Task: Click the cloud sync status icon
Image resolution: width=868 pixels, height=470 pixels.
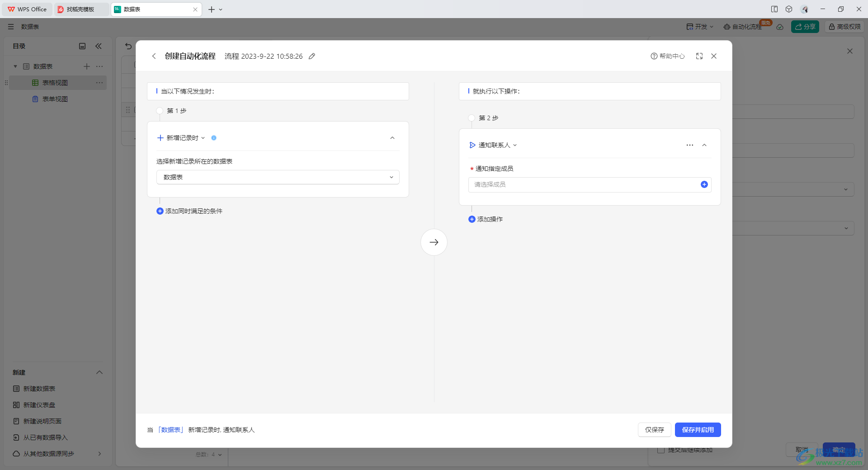Action: pos(780,27)
